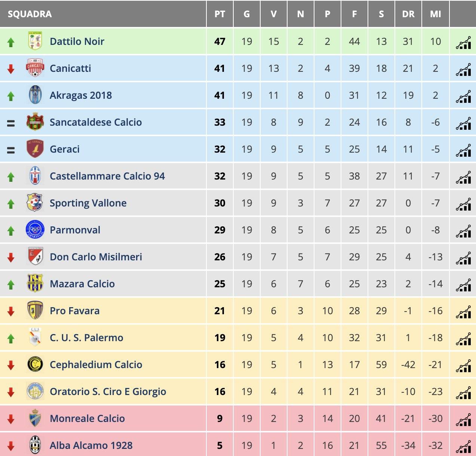Click the Sancataldese Calcio team crest

(35, 122)
